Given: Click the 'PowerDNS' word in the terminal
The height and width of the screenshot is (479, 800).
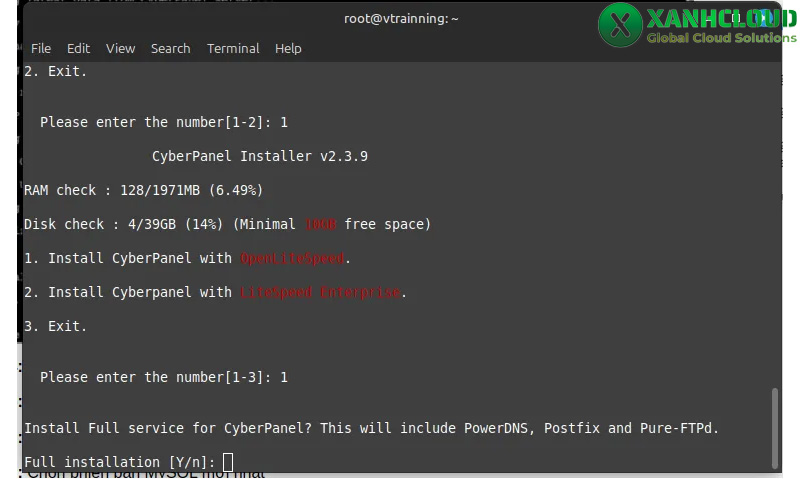Looking at the screenshot, I should click(x=495, y=428).
